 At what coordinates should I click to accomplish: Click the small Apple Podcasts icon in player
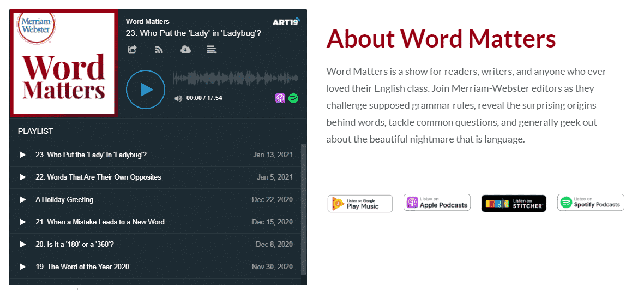280,98
